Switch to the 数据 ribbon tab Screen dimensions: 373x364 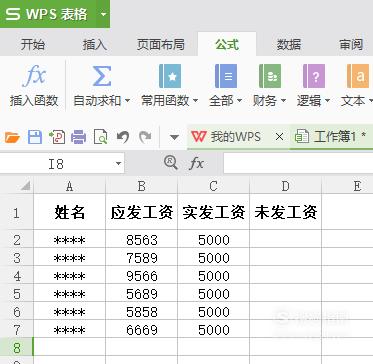[x=289, y=44]
